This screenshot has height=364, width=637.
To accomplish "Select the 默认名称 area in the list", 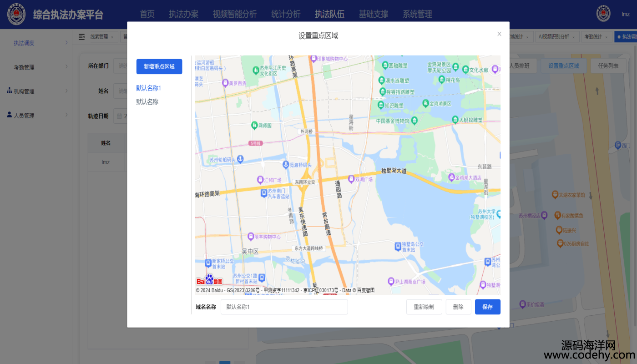I will (147, 102).
